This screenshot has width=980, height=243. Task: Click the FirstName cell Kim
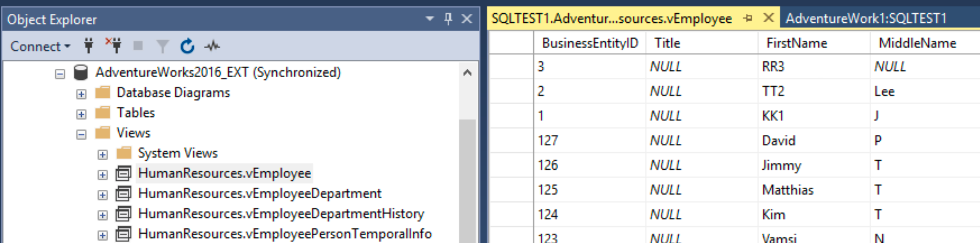tap(814, 215)
